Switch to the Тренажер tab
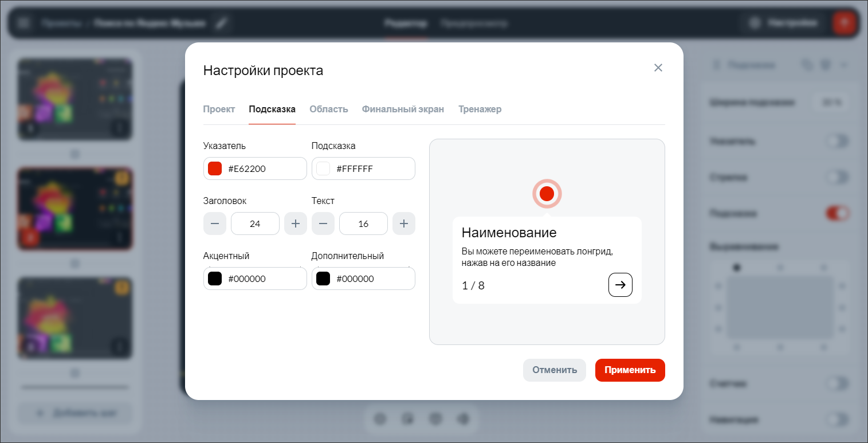This screenshot has height=443, width=868. point(480,109)
